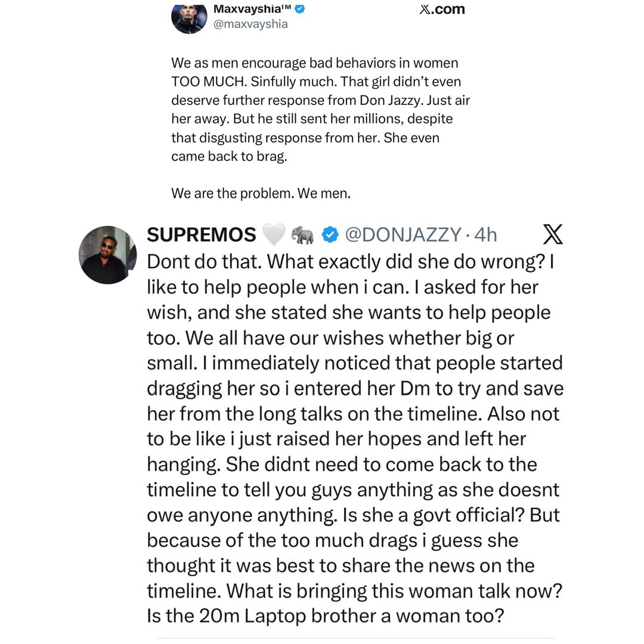The width and height of the screenshot is (644, 644).
Task: Click the verified badge beside Maxvayshia
Action: tap(300, 9)
